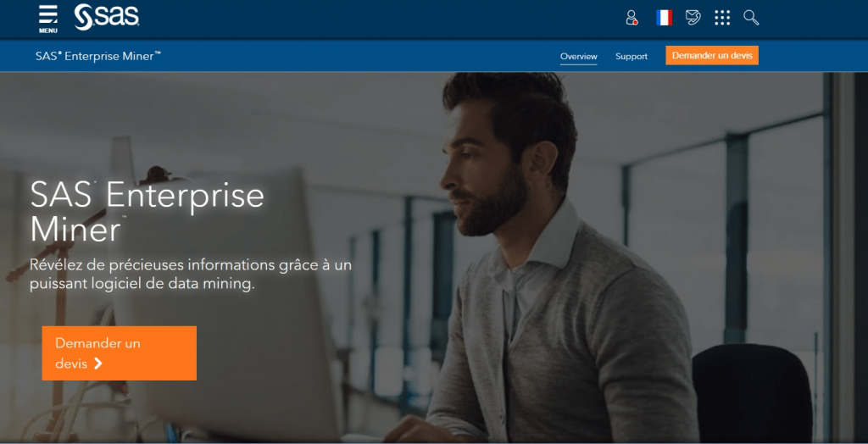
Task: Click the contact us envelope icon
Action: point(693,18)
